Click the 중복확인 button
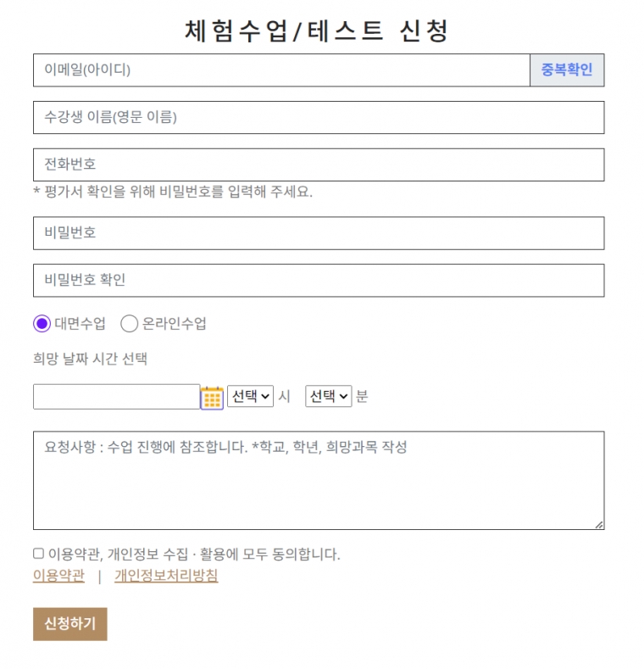The height and width of the screenshot is (669, 644). pos(567,70)
